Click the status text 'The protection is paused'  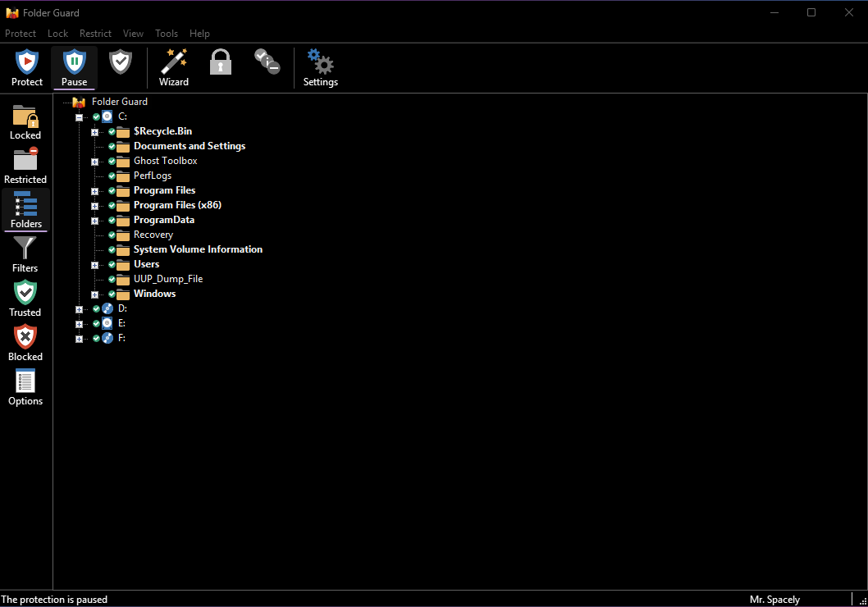click(x=54, y=600)
